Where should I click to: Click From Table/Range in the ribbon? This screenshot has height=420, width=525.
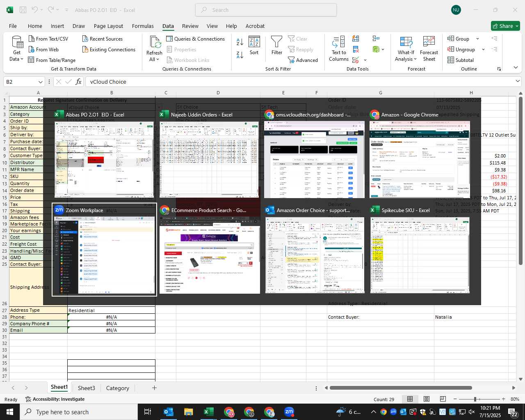coord(52,60)
